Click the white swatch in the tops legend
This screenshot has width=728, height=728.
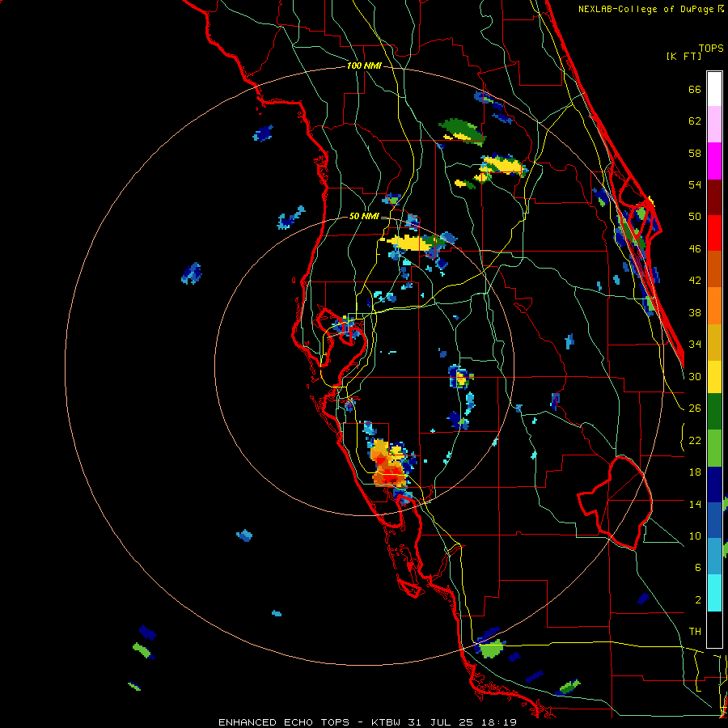[x=714, y=89]
